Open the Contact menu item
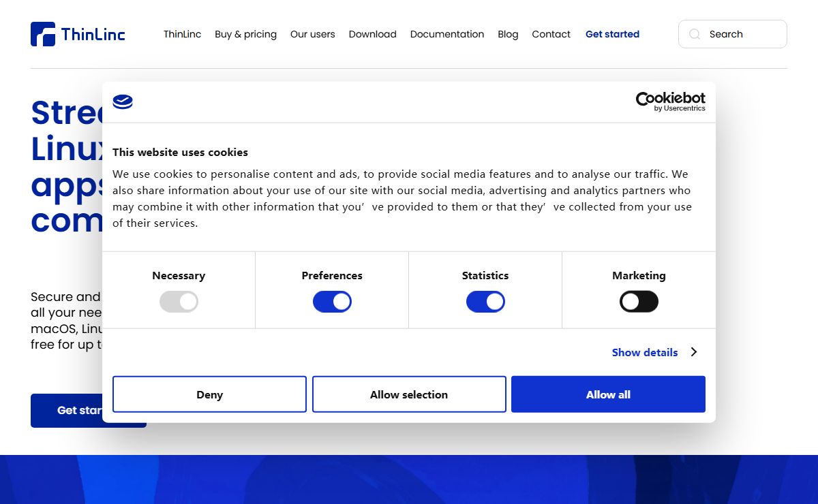Image resolution: width=818 pixels, height=504 pixels. (x=551, y=34)
